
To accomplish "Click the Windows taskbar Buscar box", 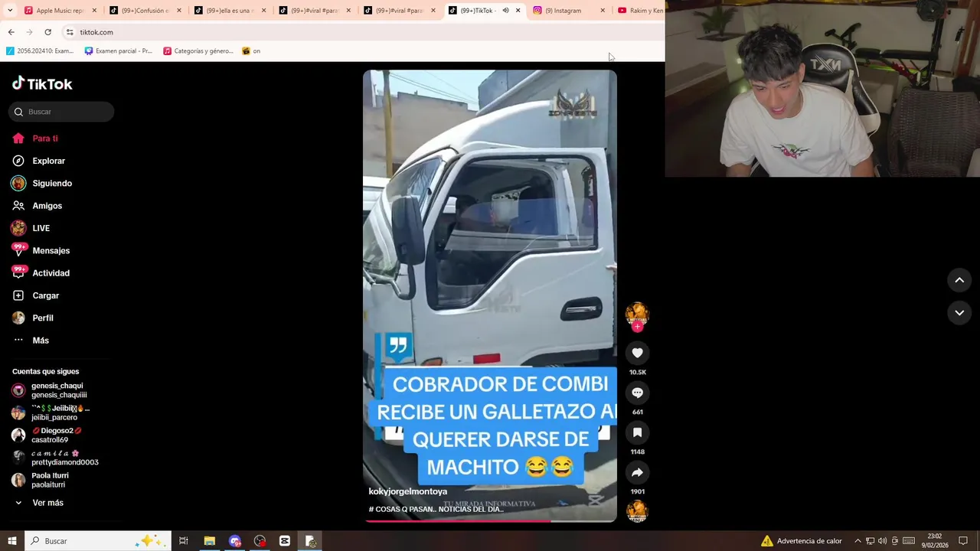I will pos(97,541).
